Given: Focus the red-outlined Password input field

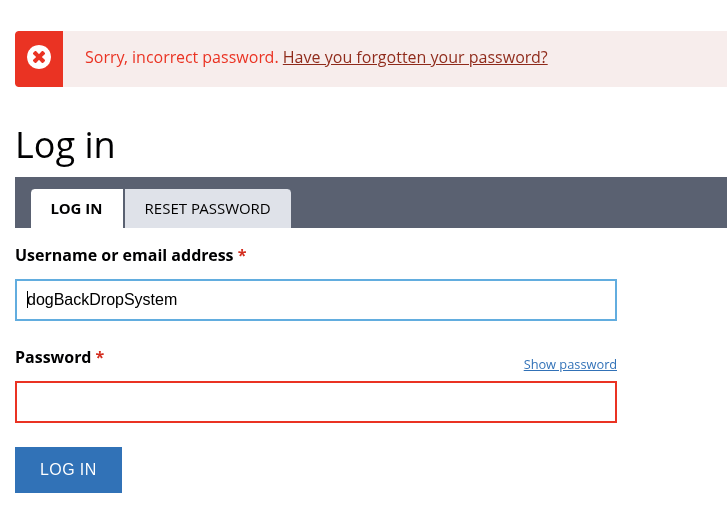Looking at the screenshot, I should [x=316, y=402].
